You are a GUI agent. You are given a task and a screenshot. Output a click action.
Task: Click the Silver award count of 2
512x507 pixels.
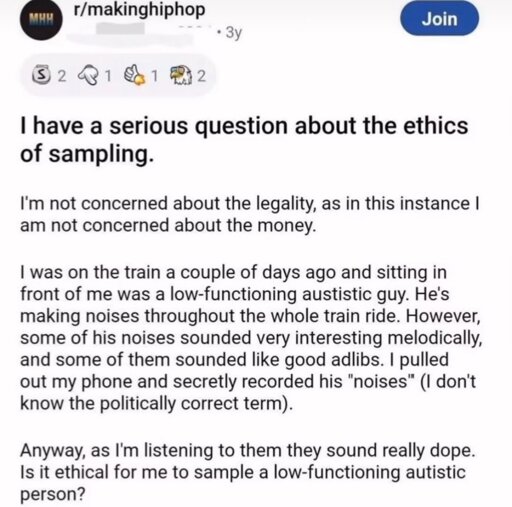tap(62, 76)
